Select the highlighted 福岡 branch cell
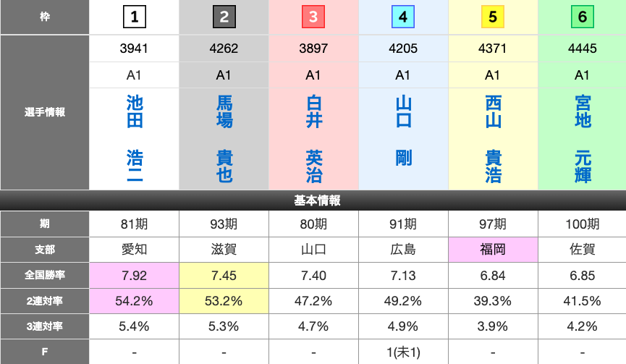This screenshot has height=364, width=626. click(493, 250)
